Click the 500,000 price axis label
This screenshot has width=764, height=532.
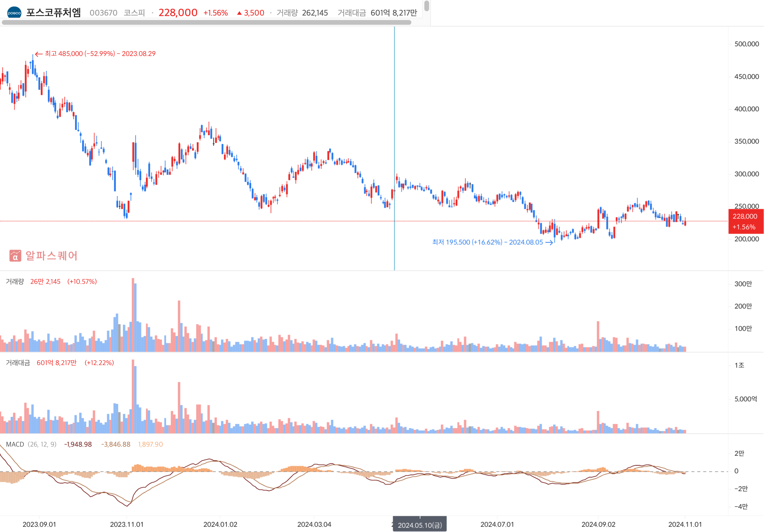pos(747,44)
